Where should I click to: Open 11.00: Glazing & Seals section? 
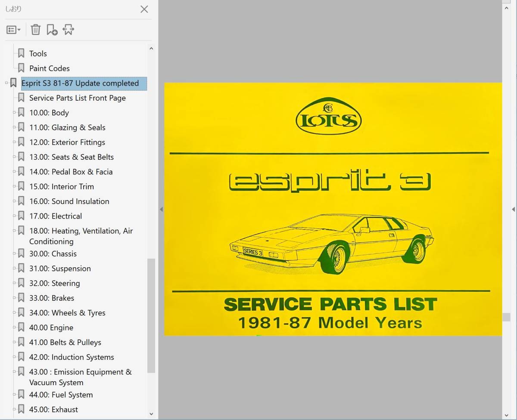pos(67,127)
